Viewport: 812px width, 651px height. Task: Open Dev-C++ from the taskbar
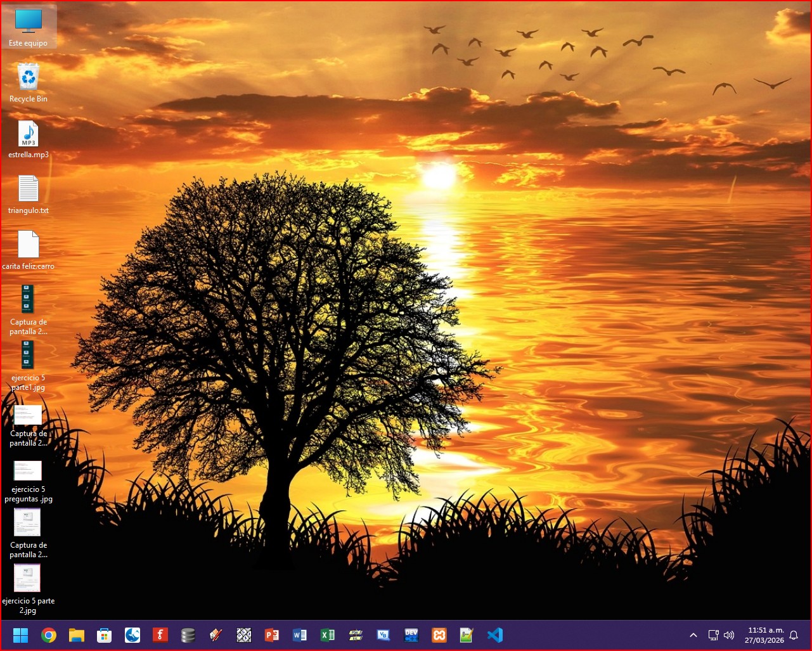pos(411,635)
